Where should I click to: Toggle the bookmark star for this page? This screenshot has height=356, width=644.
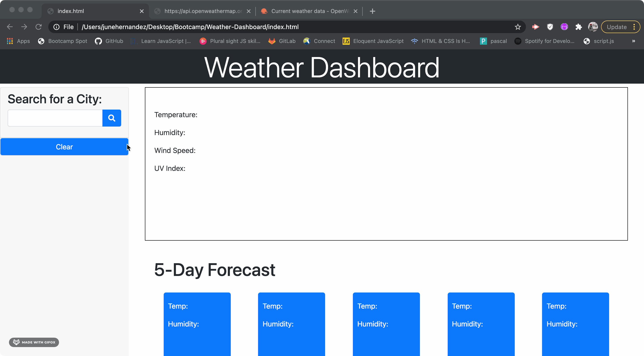(x=518, y=27)
